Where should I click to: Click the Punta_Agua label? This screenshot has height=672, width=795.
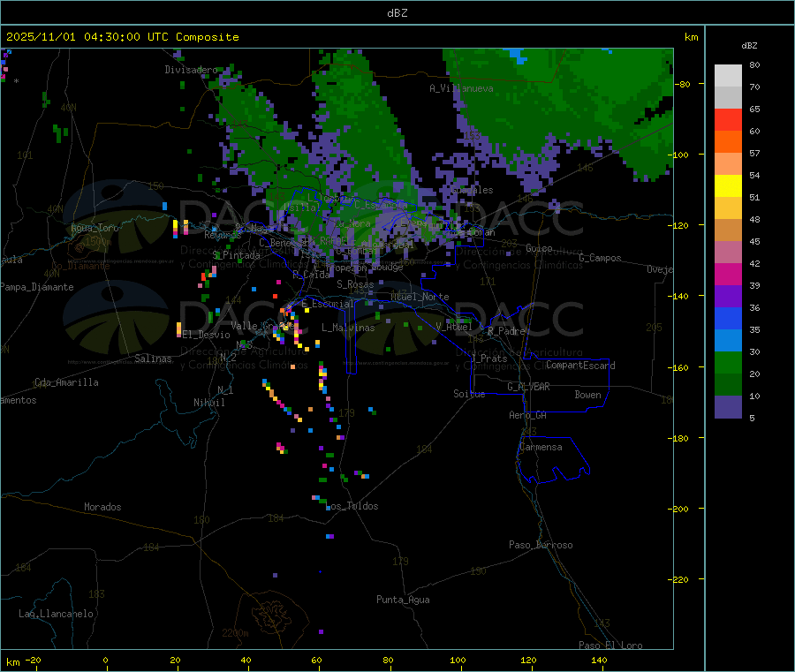click(403, 600)
